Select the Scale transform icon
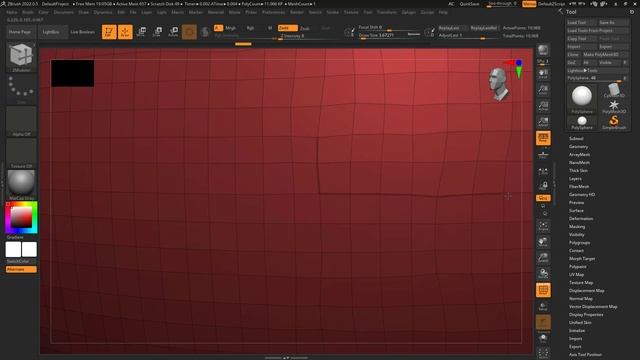The height and width of the screenshot is (360, 640). [157, 32]
